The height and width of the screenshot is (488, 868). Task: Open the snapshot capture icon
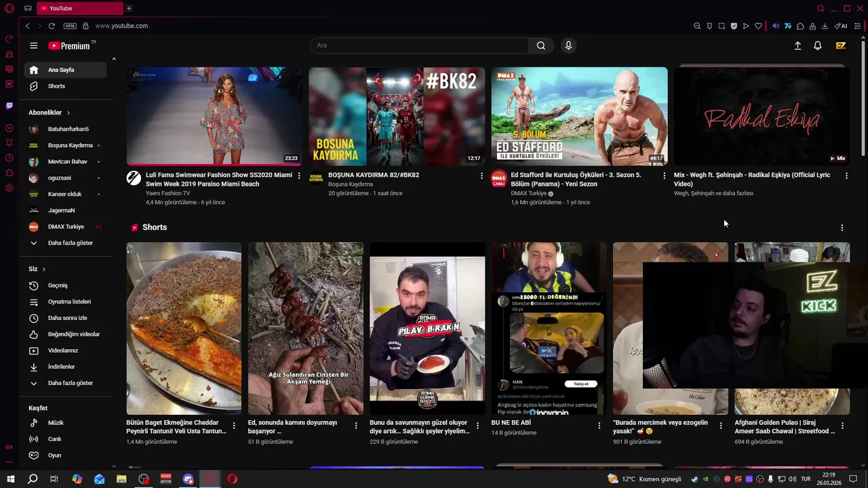click(x=722, y=26)
